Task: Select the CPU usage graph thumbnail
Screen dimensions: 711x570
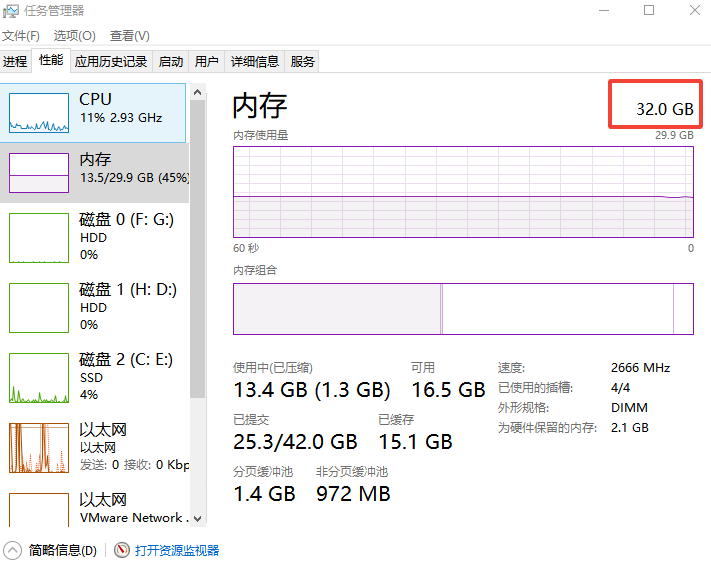Action: [x=39, y=113]
